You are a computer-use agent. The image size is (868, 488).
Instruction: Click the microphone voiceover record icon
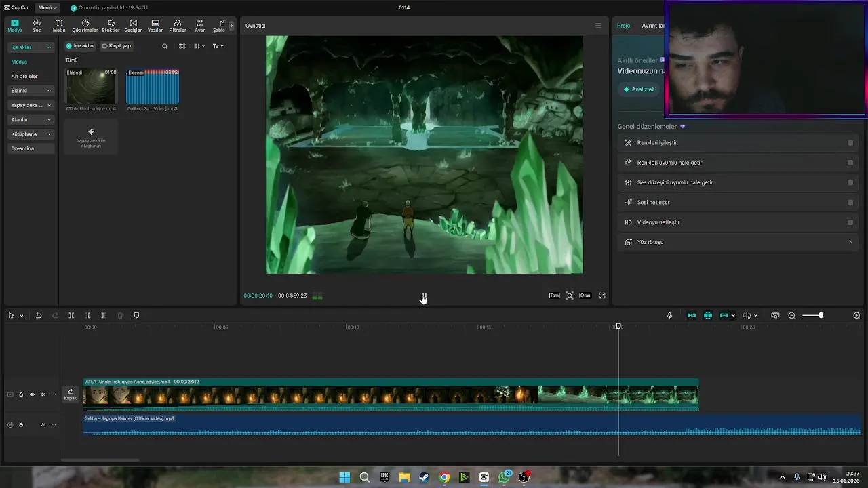point(669,316)
